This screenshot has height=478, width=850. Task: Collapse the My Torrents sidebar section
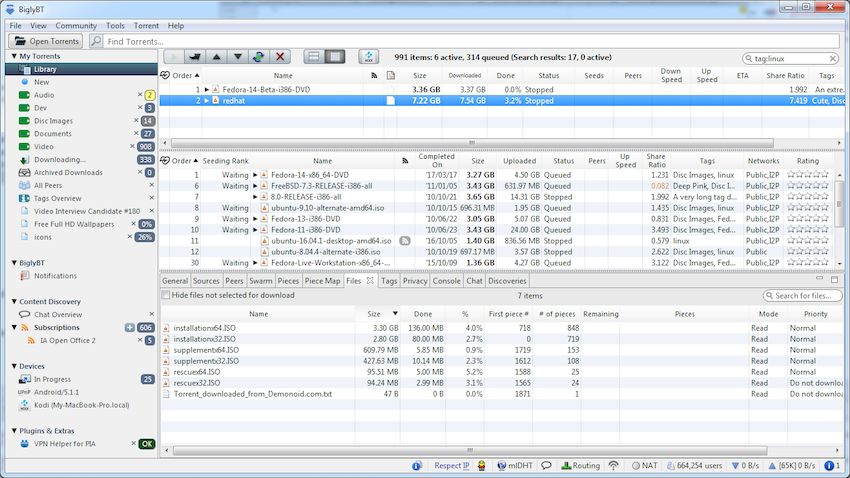click(14, 57)
